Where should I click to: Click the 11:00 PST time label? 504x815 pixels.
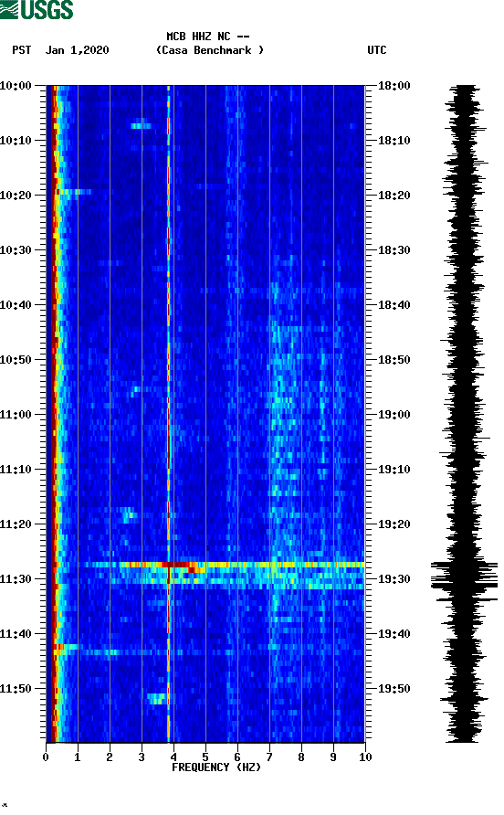point(16,414)
